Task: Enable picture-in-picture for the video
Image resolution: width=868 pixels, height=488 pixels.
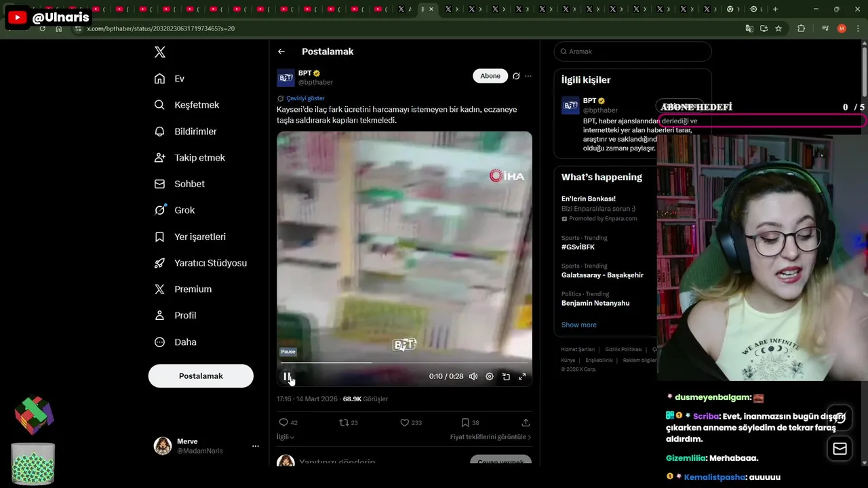Action: (x=506, y=376)
